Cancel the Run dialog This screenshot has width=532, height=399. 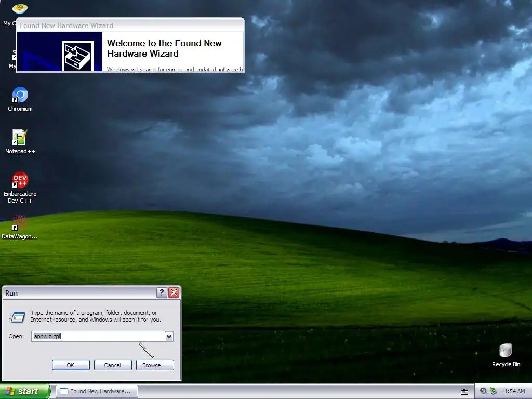[113, 365]
